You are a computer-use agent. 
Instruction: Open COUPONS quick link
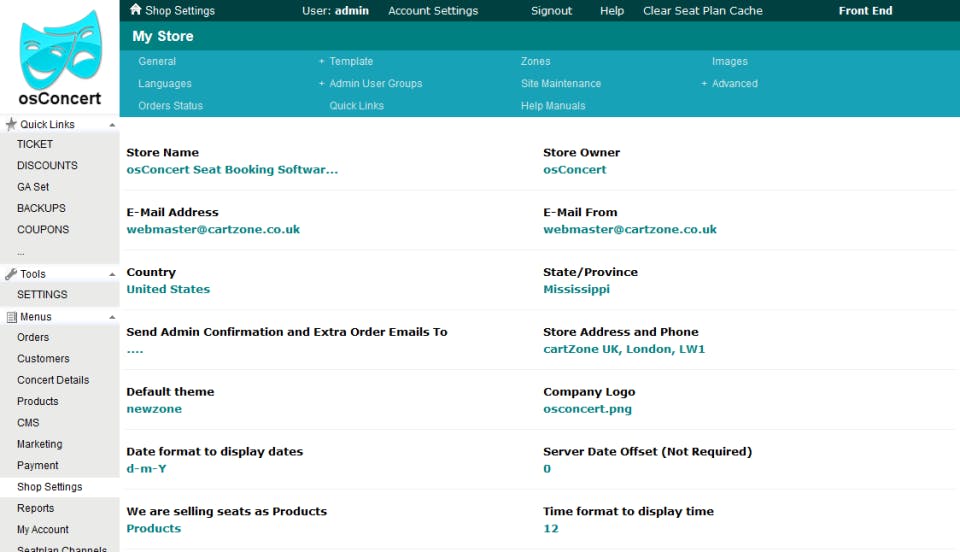click(x=43, y=229)
